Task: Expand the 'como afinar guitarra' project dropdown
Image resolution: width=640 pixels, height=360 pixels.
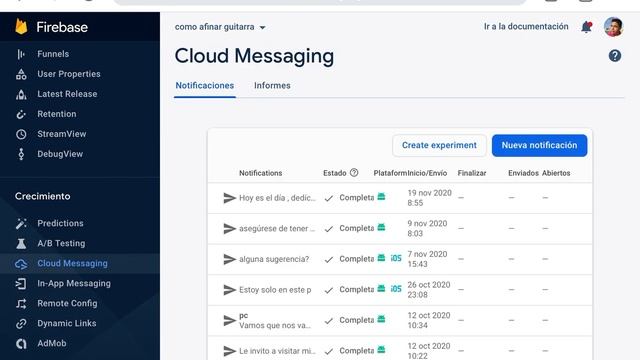Action: coord(220,27)
